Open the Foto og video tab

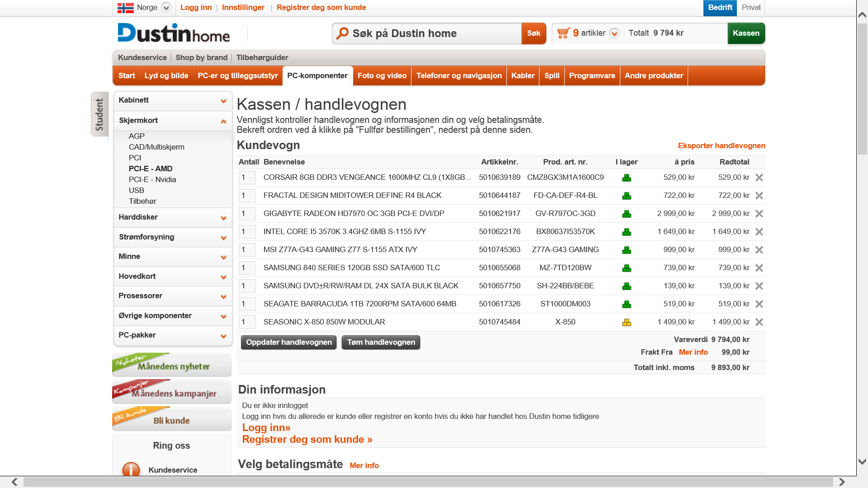pyautogui.click(x=382, y=75)
